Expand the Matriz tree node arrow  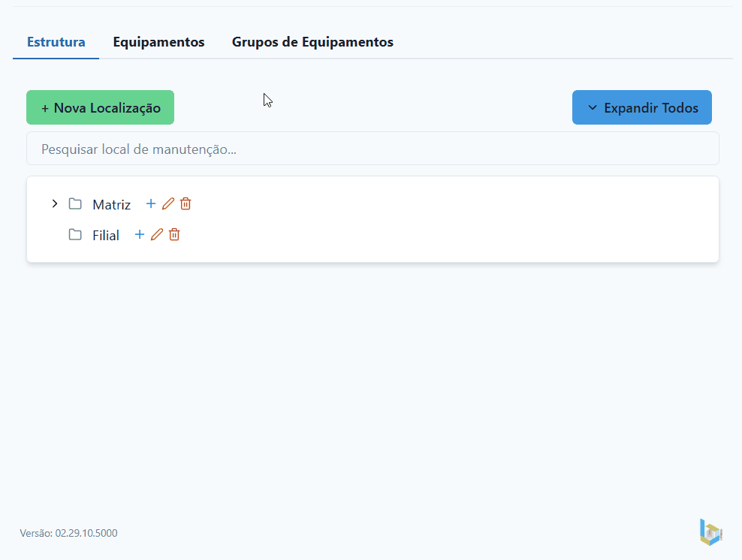54,203
